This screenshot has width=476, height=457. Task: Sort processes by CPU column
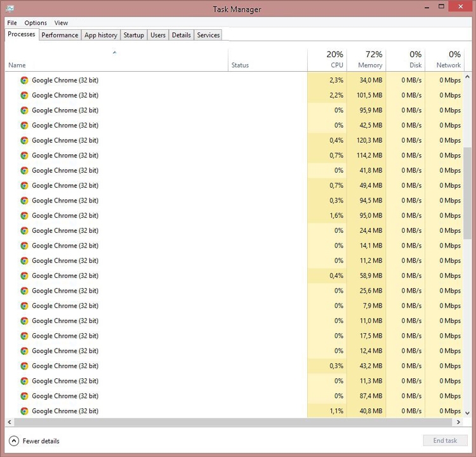[327, 60]
